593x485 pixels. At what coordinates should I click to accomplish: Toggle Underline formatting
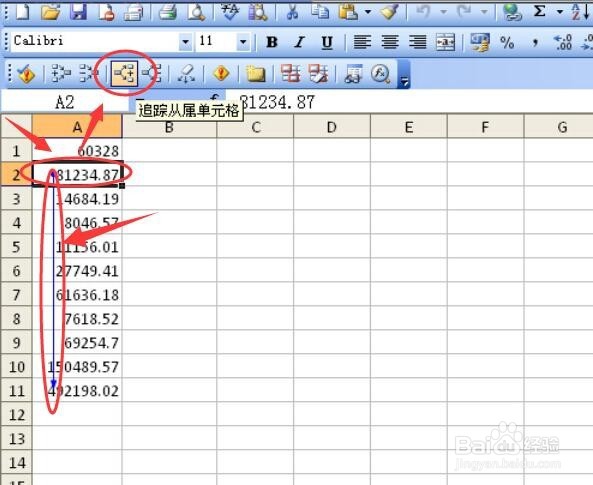[x=327, y=42]
